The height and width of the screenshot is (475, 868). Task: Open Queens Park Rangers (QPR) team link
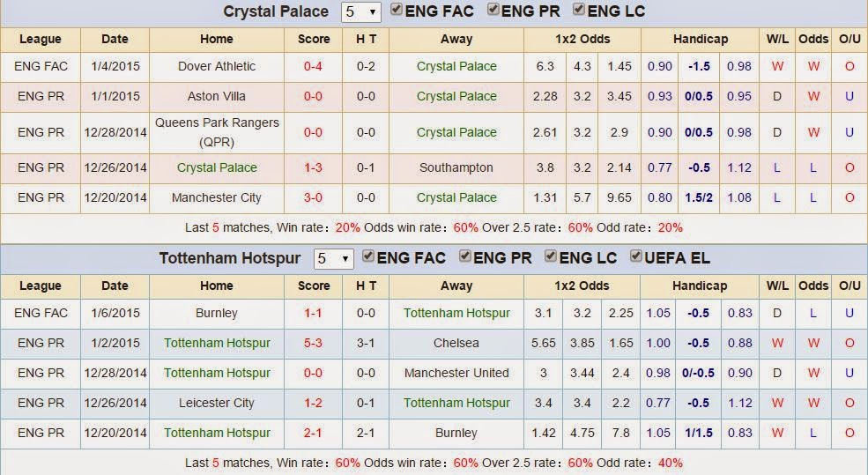click(x=217, y=132)
